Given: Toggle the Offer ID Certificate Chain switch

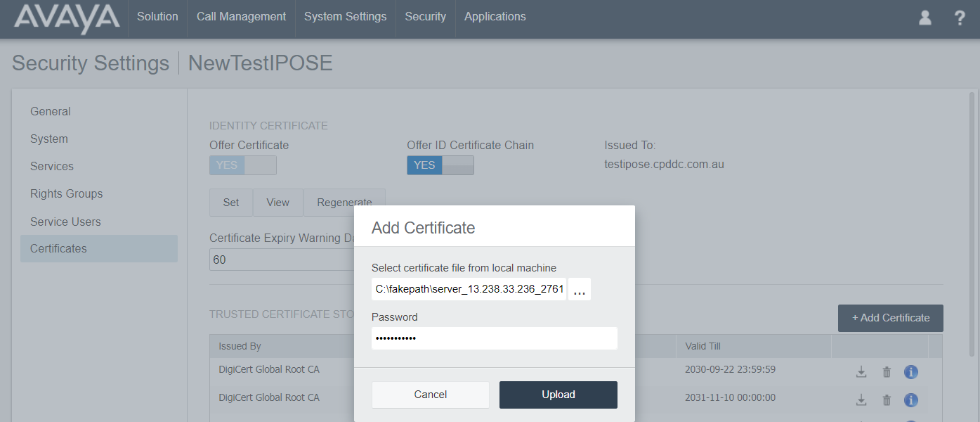Looking at the screenshot, I should [440, 165].
